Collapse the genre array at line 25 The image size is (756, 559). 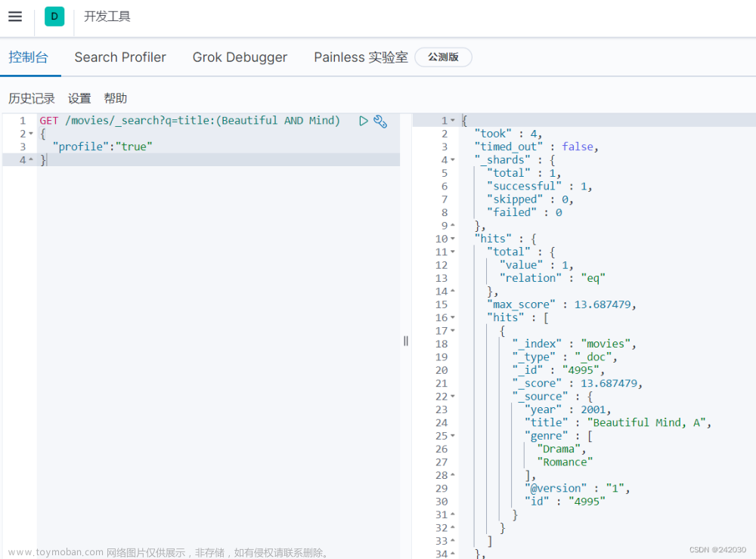click(x=453, y=436)
